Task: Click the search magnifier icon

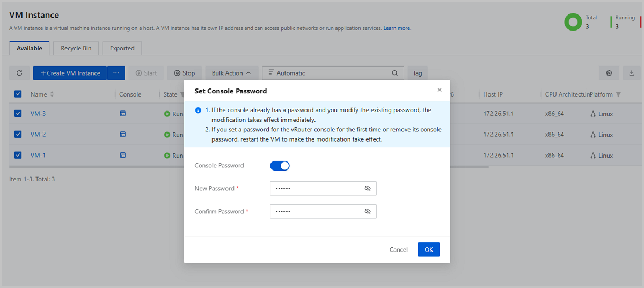Action: [395, 73]
